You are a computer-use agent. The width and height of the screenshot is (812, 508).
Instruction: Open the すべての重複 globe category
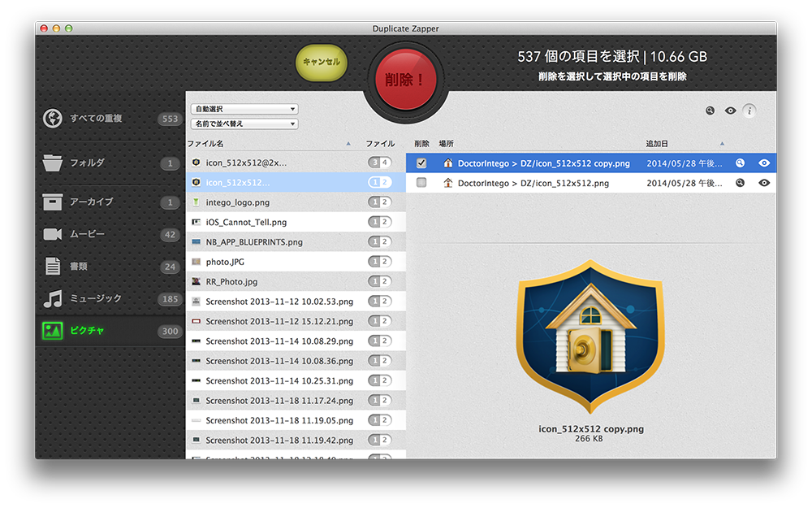(53, 119)
